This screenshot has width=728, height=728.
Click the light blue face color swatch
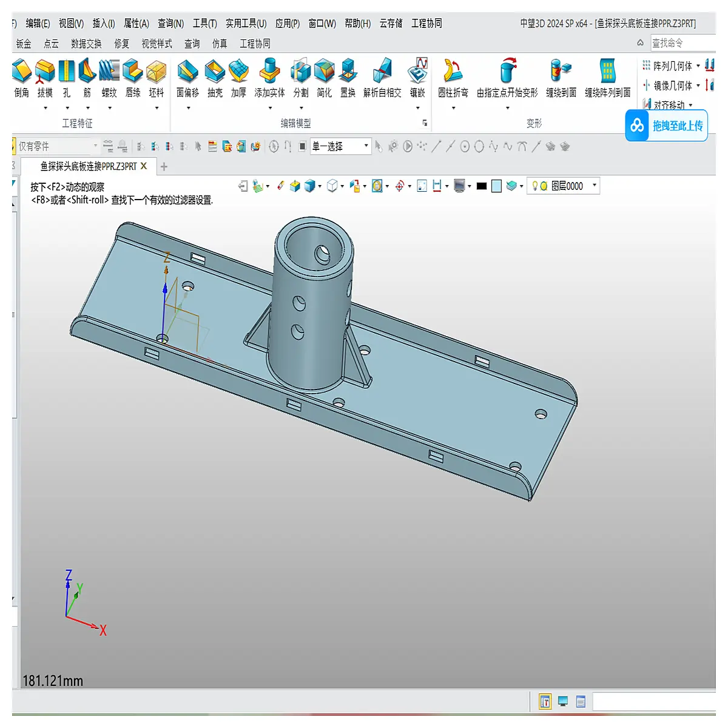496,186
